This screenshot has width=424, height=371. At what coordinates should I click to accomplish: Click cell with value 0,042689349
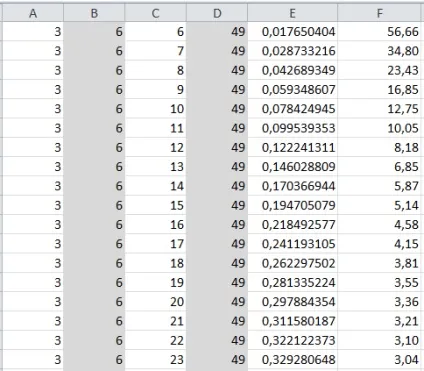(x=293, y=70)
